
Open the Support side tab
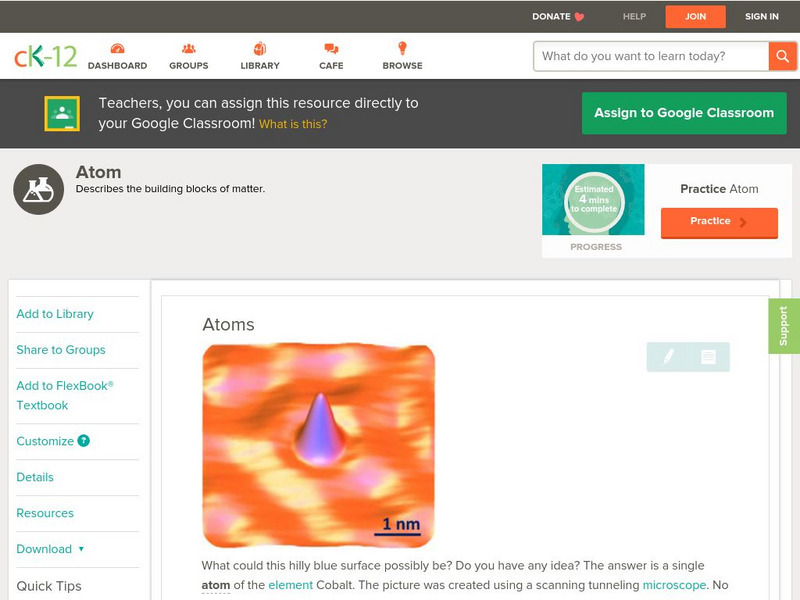784,326
